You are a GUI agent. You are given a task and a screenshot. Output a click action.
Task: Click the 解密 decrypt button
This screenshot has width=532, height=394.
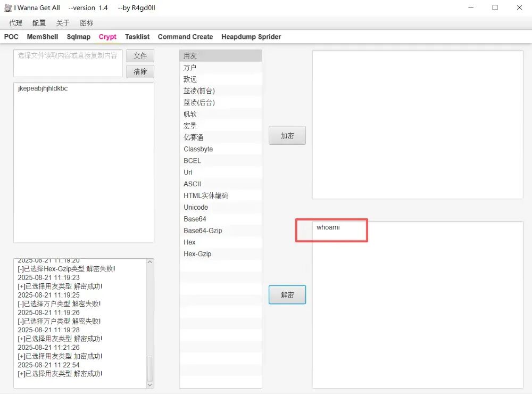point(287,295)
